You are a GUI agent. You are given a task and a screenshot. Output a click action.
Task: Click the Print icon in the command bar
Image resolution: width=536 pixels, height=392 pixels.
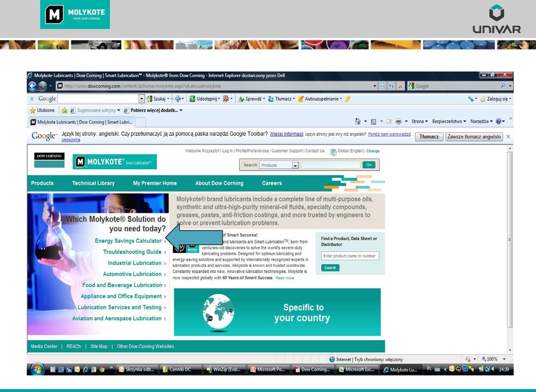click(398, 121)
